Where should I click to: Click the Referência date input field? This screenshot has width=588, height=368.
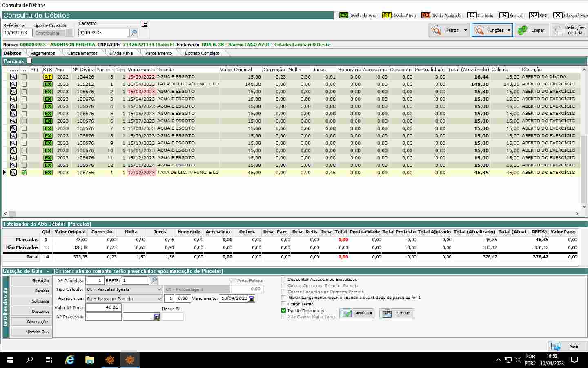click(x=17, y=33)
